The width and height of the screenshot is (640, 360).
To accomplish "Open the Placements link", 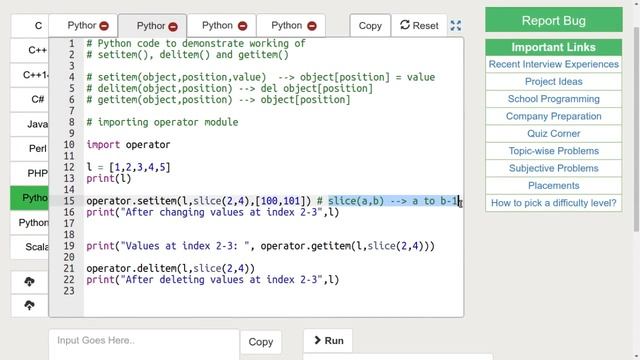I will [x=553, y=186].
